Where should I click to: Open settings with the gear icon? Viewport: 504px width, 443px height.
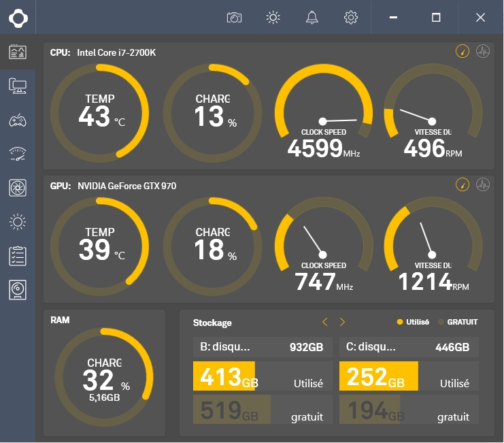351,18
